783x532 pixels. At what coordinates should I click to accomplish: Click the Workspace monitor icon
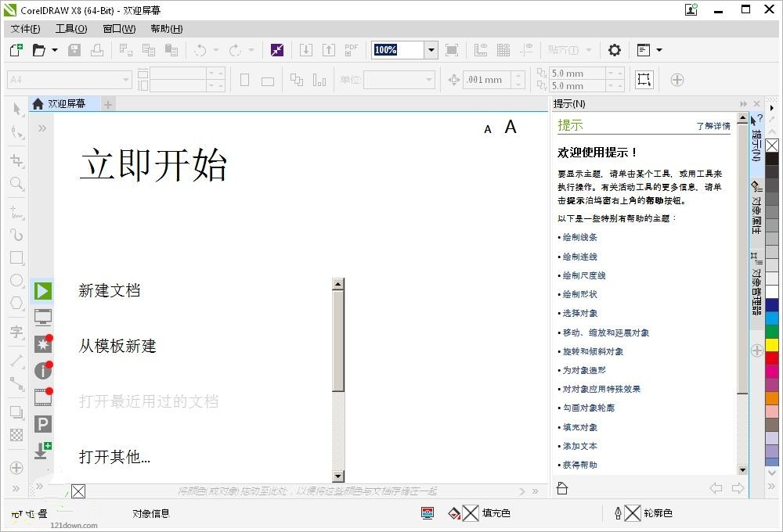coord(43,316)
